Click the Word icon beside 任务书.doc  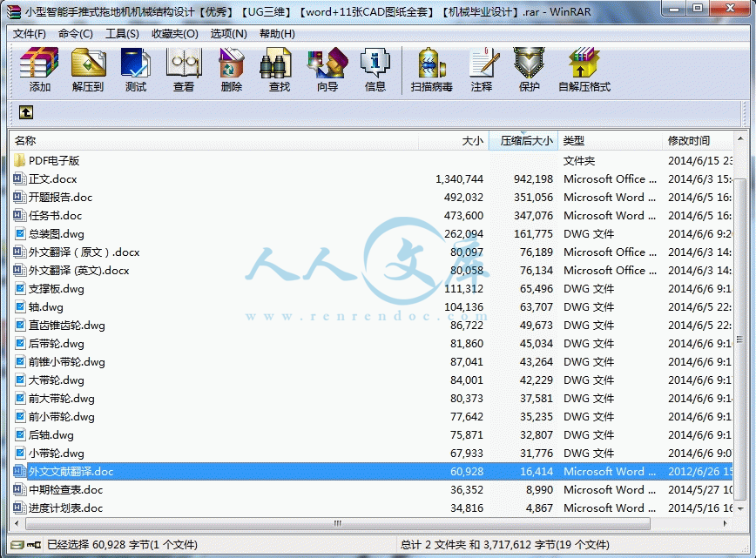click(19, 215)
